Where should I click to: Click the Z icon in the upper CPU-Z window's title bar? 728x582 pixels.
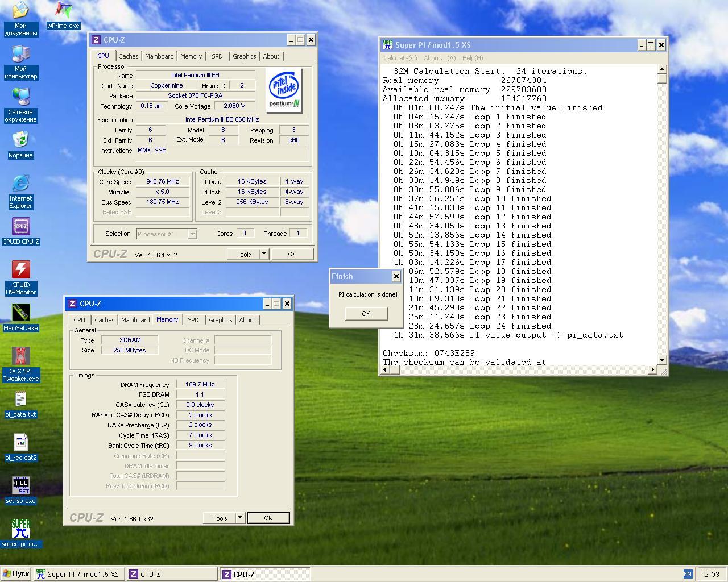tap(96, 40)
